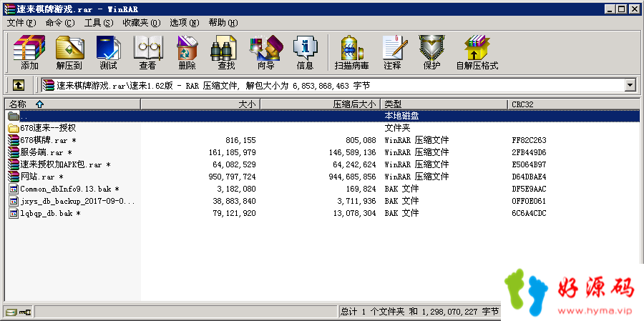Go up one folder level button
The height and width of the screenshot is (321, 644).
click(x=19, y=85)
